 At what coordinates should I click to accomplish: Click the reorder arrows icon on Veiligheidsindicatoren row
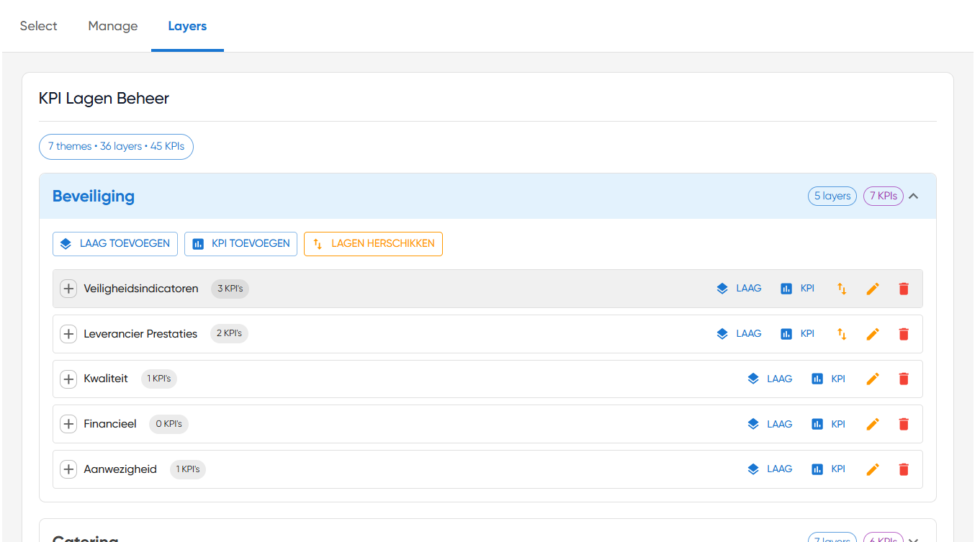tap(841, 289)
